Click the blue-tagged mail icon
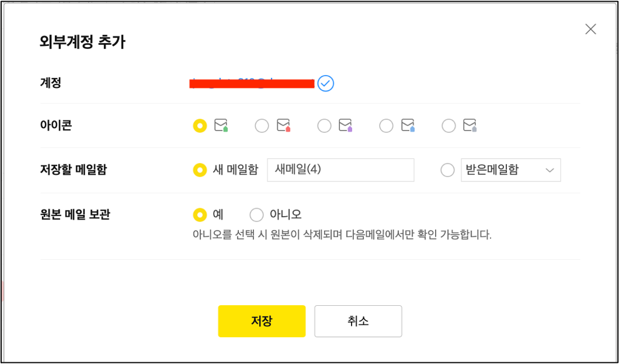Image resolution: width=619 pixels, height=364 pixels. [408, 125]
